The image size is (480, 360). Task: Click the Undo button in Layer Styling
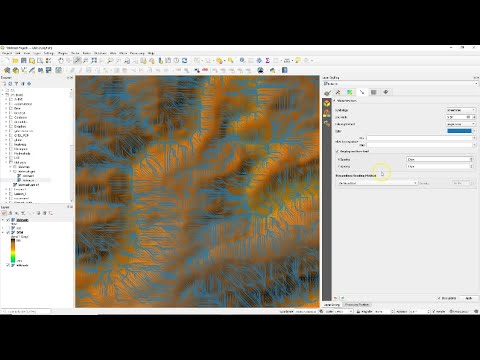[x=336, y=298]
